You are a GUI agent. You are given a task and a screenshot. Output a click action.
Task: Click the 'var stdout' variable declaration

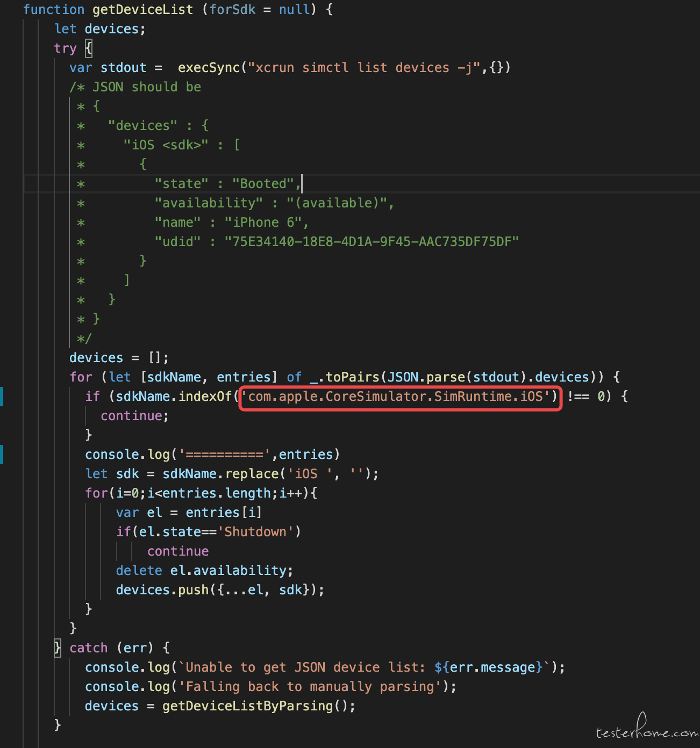tap(108, 68)
